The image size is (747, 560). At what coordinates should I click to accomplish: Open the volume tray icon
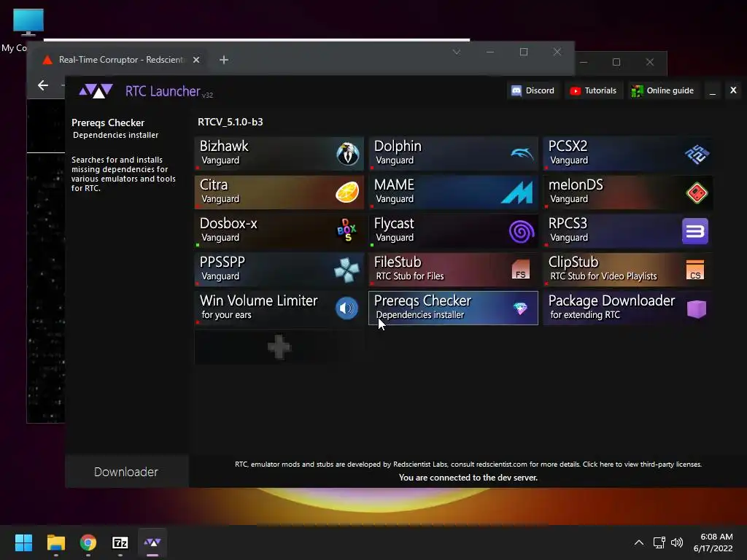point(676,542)
